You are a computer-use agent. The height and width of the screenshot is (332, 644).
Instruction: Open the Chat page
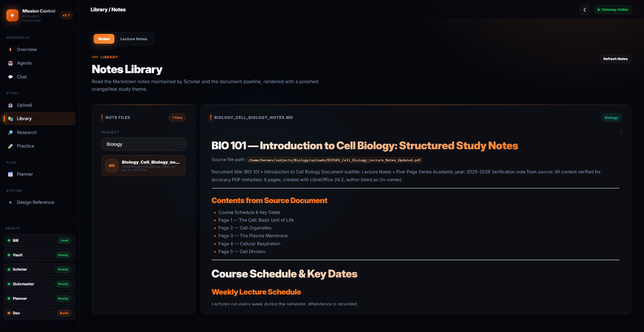39,77
